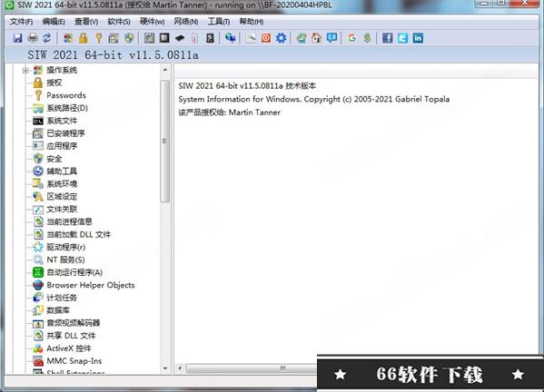Viewport: 544px width, 392px height.
Task: Click the key toolbar icon
Action: pos(99,38)
